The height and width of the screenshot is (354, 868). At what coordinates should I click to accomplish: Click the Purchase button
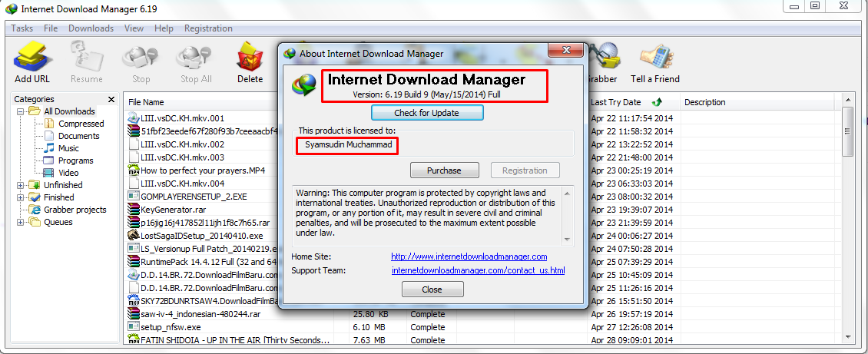(444, 170)
